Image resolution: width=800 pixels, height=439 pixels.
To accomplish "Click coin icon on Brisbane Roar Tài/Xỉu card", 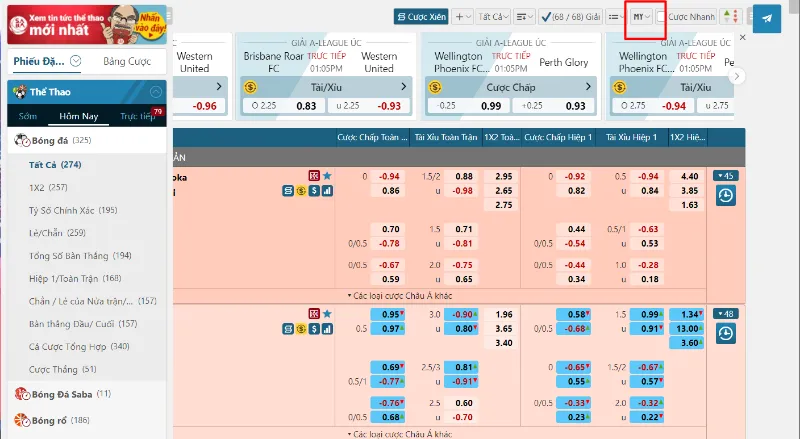I will pyautogui.click(x=250, y=87).
